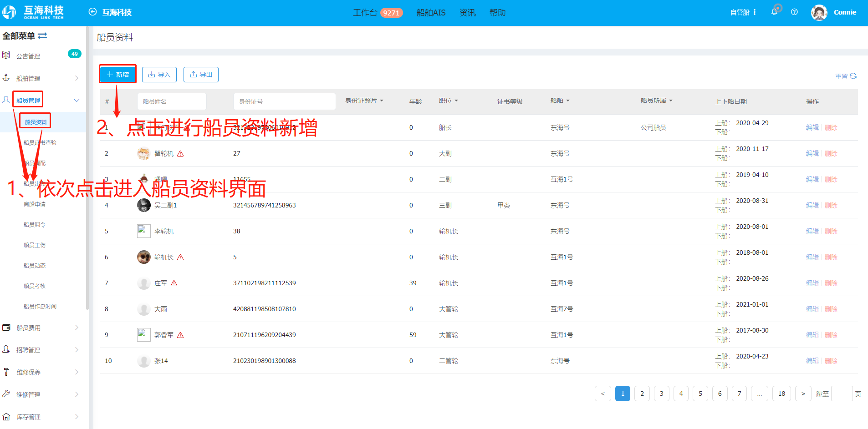Click the avatar of 瞿轮机
This screenshot has width=868, height=429.
144,153
